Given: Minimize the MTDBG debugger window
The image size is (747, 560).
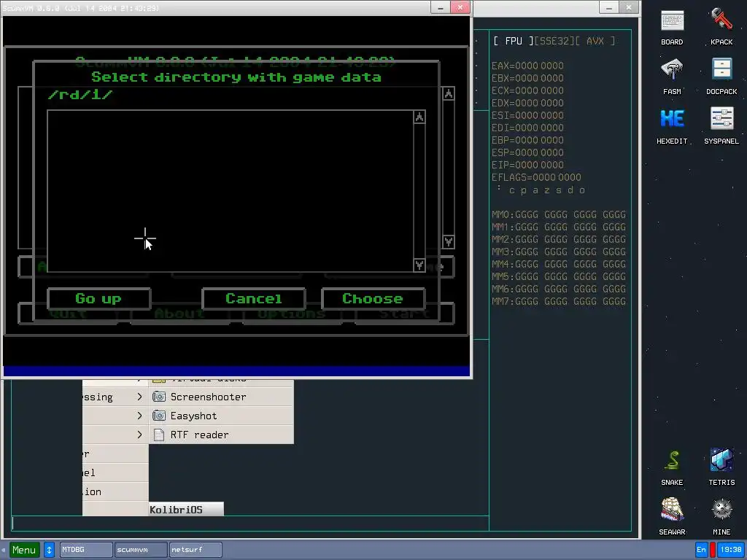Looking at the screenshot, I should click(x=609, y=7).
